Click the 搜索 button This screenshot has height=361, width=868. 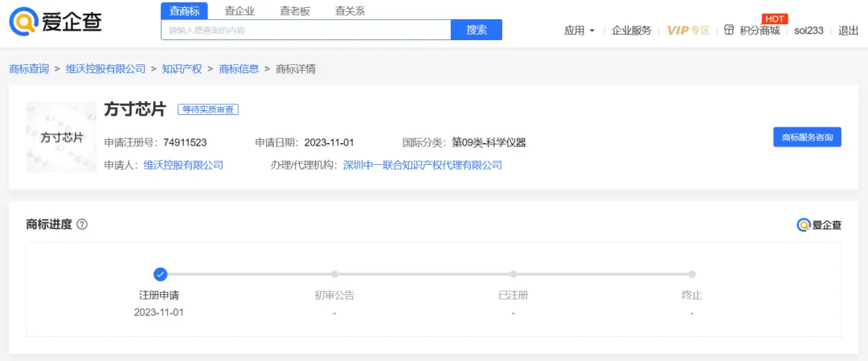pos(477,30)
